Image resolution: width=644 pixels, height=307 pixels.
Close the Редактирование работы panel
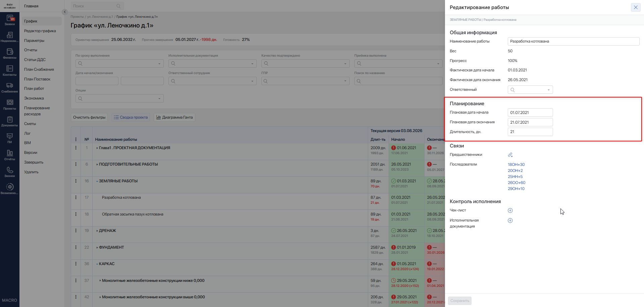636,7
